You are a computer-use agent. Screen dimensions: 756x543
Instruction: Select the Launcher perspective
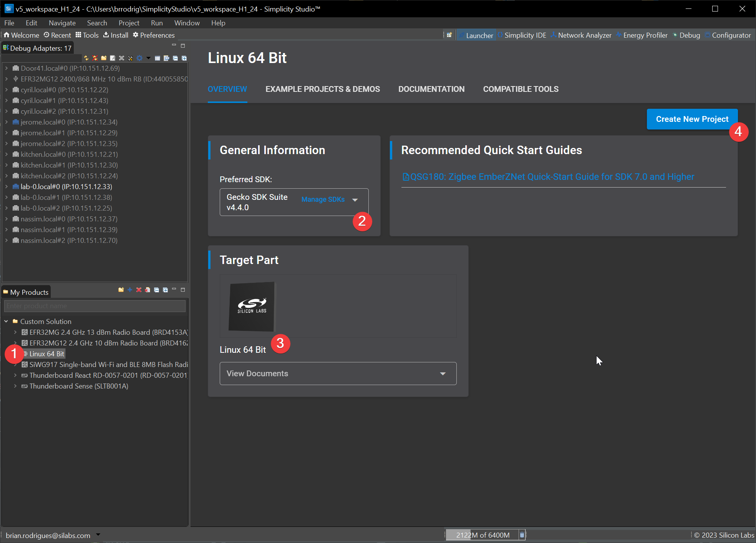pos(476,35)
